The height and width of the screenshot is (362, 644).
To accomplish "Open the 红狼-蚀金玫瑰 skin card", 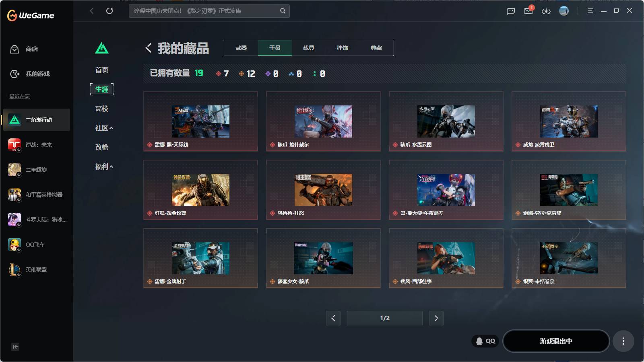I will pos(200,190).
